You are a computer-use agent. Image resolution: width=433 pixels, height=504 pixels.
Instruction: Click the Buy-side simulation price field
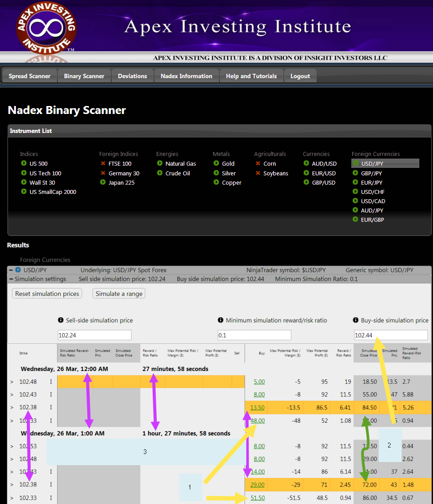[391, 335]
